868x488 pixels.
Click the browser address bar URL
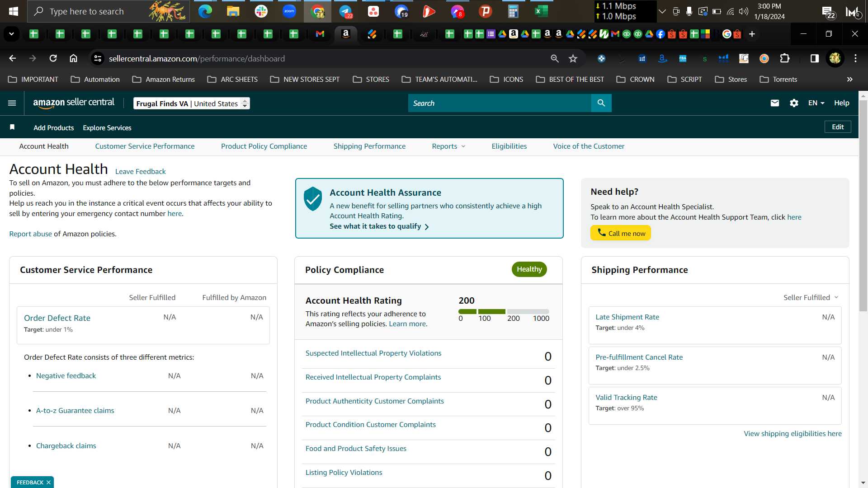[x=197, y=59]
